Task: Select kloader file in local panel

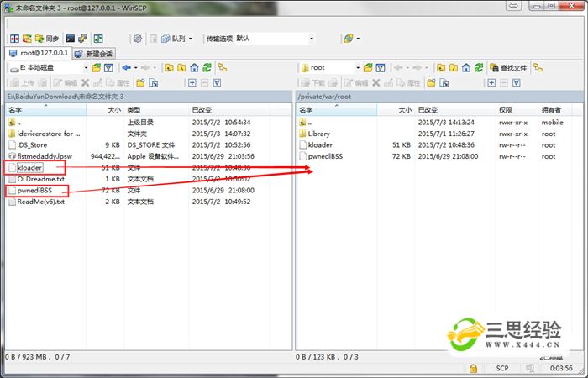Action: (x=29, y=168)
